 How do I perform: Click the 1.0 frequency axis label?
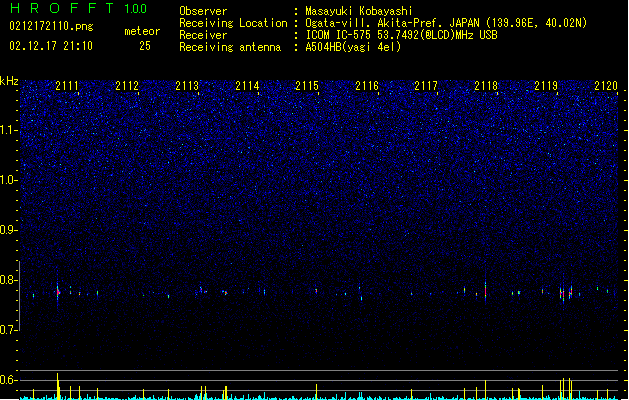8,180
